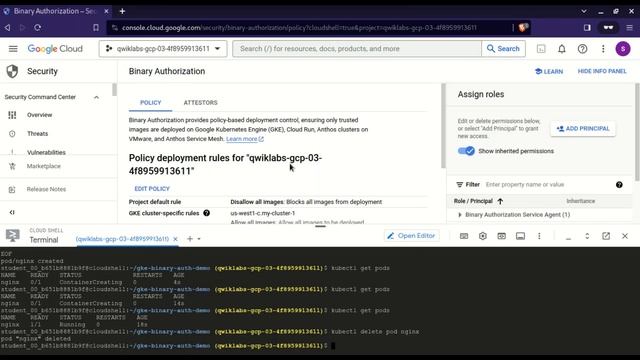Click ADD PRINCIPAL button
640x360 pixels.
pos(583,129)
